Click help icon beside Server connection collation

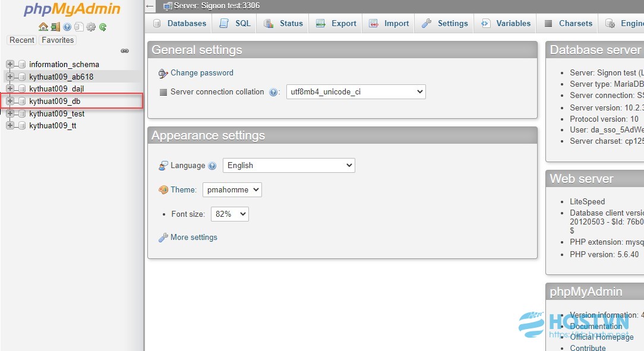[x=273, y=93]
